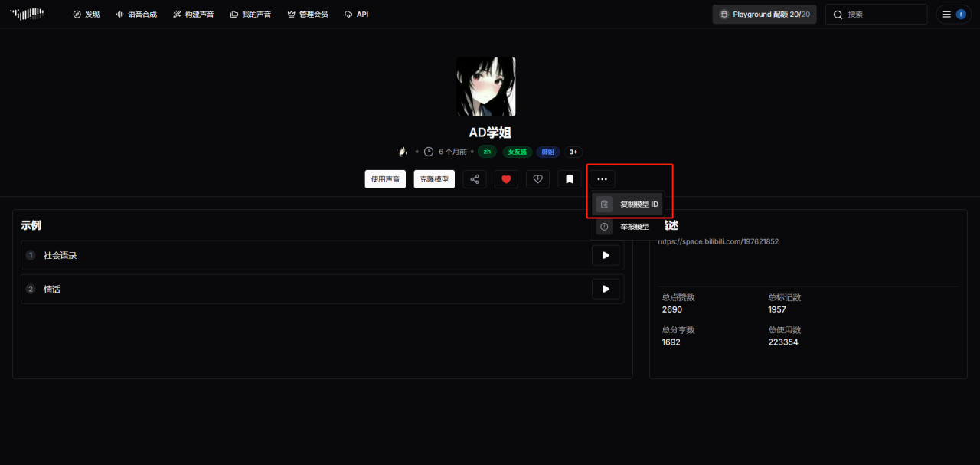Click the 我的声音 folder icon
This screenshot has height=465, width=980.
click(x=234, y=15)
